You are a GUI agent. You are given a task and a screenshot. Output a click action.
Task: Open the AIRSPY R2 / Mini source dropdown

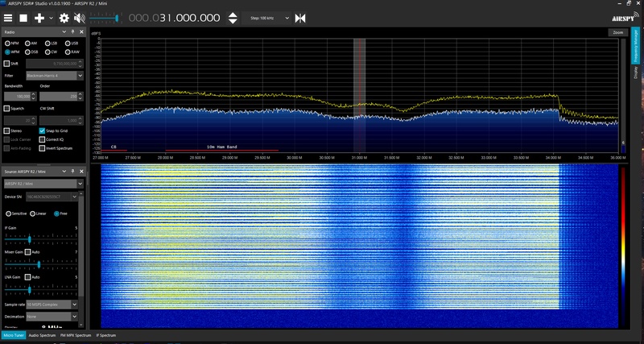tap(43, 184)
